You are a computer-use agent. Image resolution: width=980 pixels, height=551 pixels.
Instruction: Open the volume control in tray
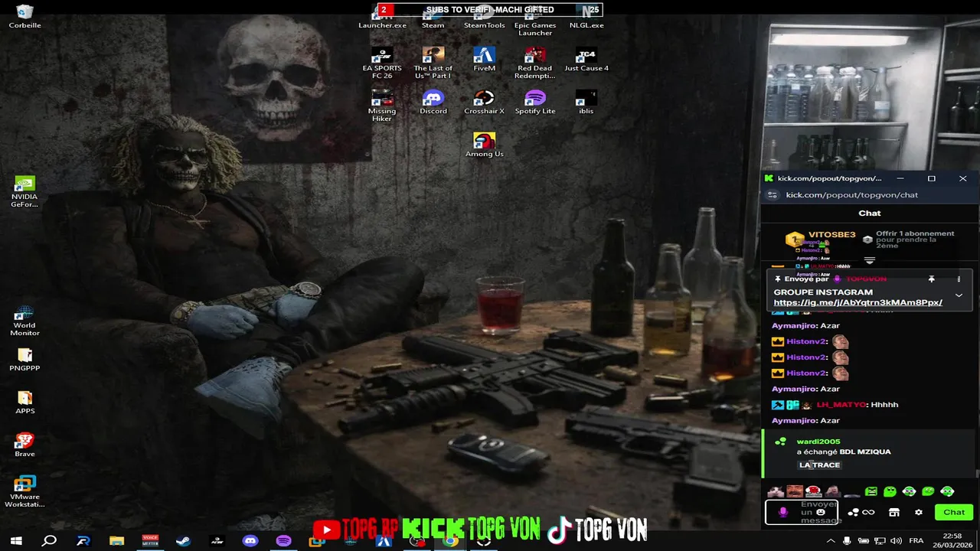(x=896, y=541)
